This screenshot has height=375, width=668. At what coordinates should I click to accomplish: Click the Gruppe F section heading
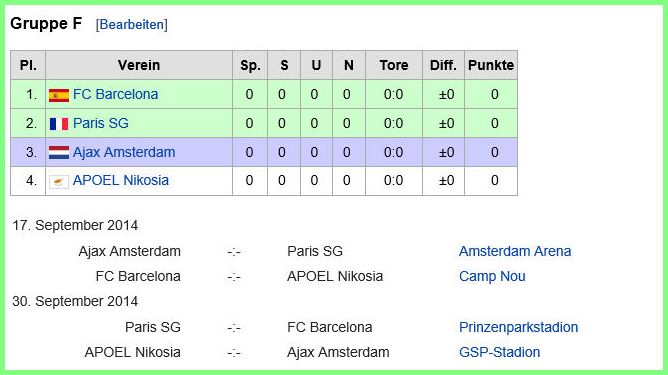(x=46, y=23)
